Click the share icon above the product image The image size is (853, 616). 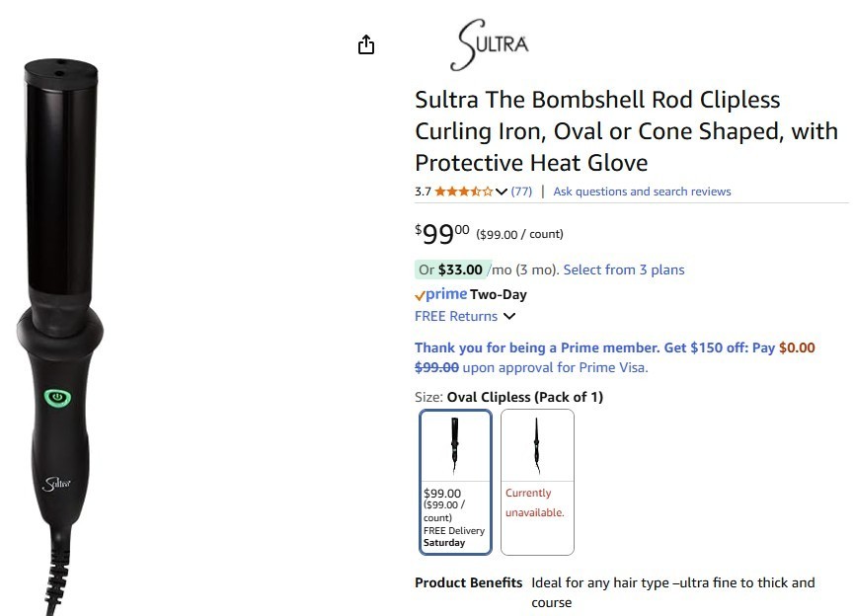click(x=366, y=44)
